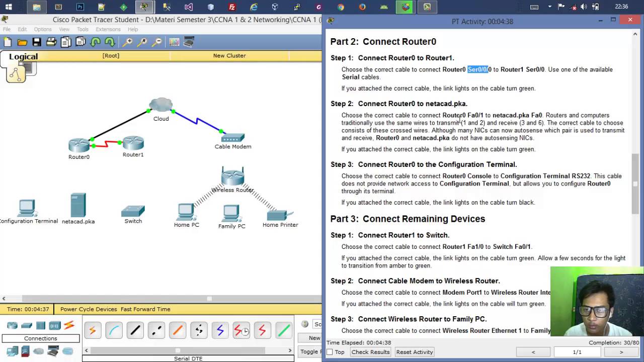Click the Cloud device

161,106
